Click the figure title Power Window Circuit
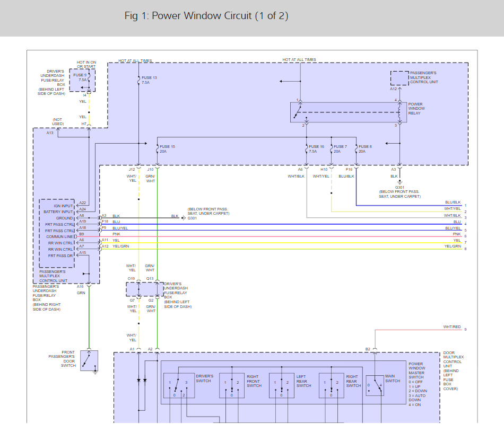Image resolution: width=504 pixels, height=432 pixels. pos(206,16)
